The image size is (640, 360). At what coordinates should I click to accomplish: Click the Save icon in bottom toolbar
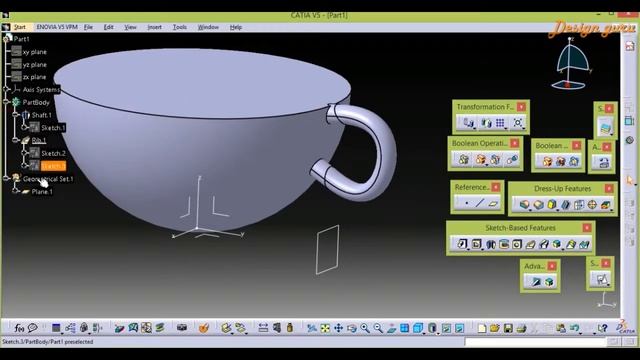tap(508, 328)
